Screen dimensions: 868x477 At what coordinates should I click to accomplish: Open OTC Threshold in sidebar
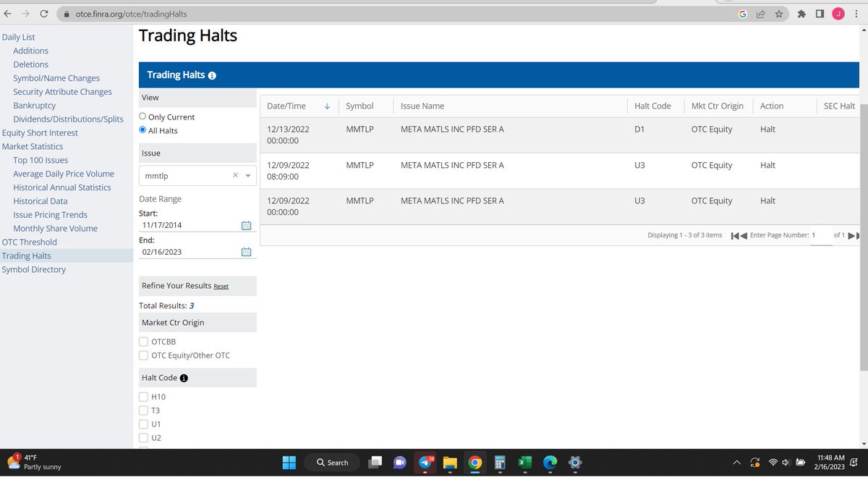coord(30,242)
